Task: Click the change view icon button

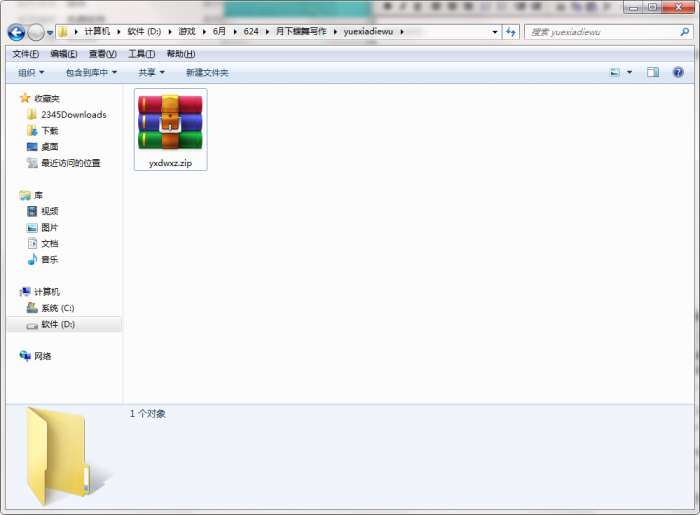Action: (615, 72)
